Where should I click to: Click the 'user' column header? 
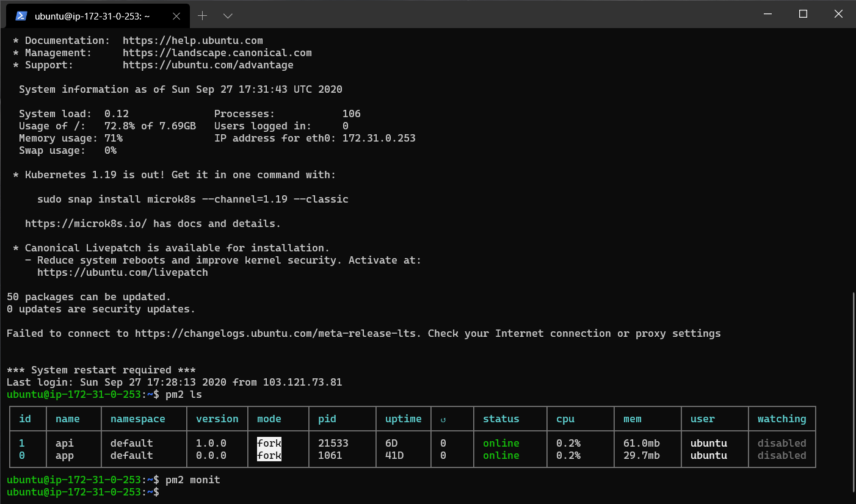pos(703,419)
